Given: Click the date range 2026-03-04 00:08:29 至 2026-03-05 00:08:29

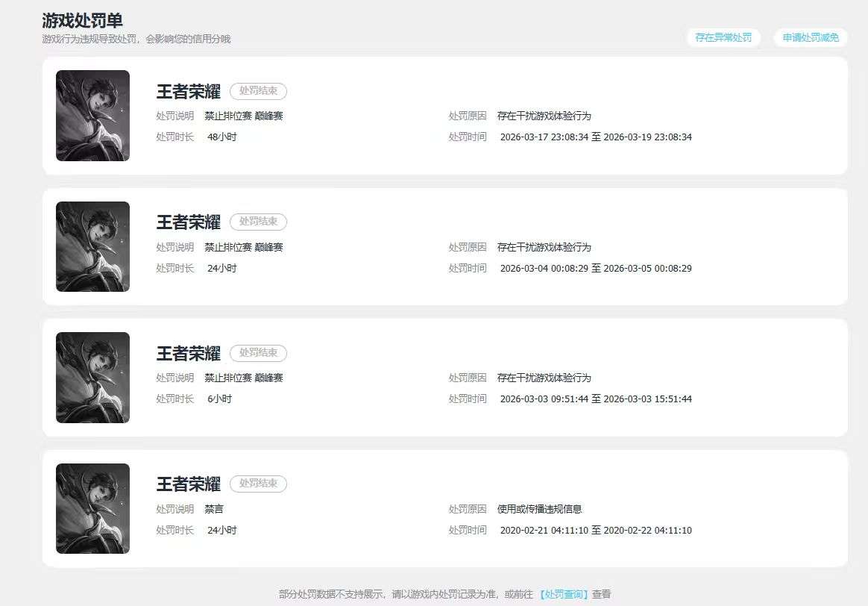Looking at the screenshot, I should click(x=597, y=268).
